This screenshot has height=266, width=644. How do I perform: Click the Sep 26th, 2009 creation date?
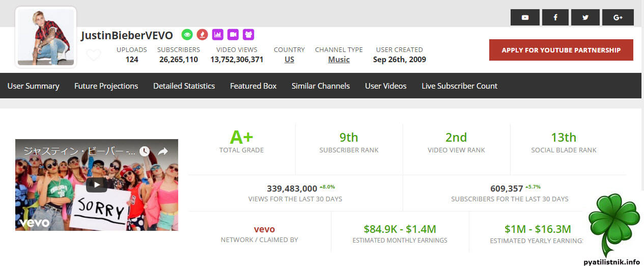(x=400, y=59)
